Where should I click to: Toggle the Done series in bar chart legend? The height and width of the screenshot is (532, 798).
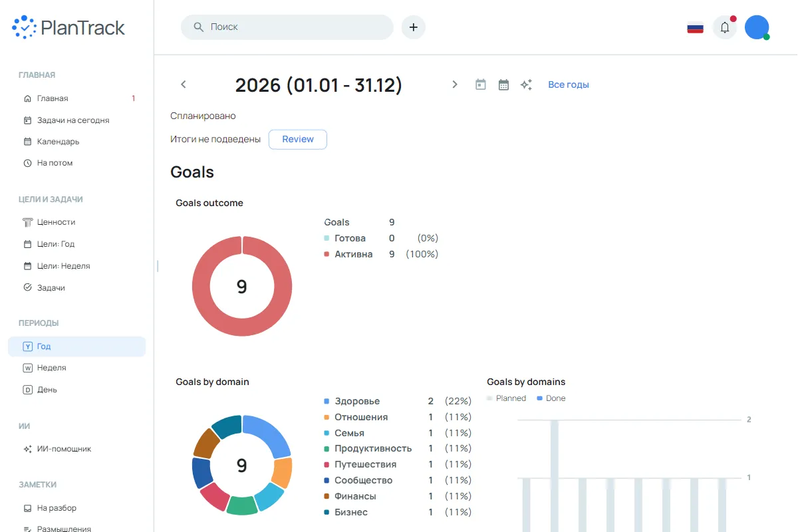(551, 398)
